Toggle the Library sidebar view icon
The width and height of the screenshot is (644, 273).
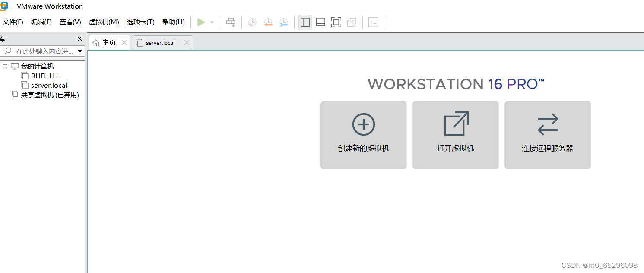(x=305, y=22)
